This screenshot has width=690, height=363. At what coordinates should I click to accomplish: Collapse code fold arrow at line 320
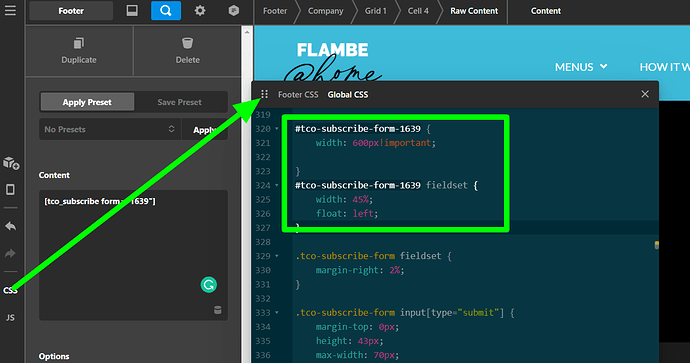pos(277,129)
